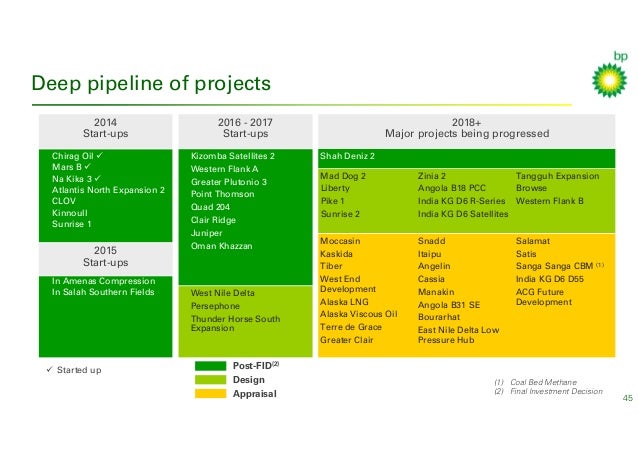
Task: Select 'Thunder Horse South Expansion' entry
Action: coord(236,323)
